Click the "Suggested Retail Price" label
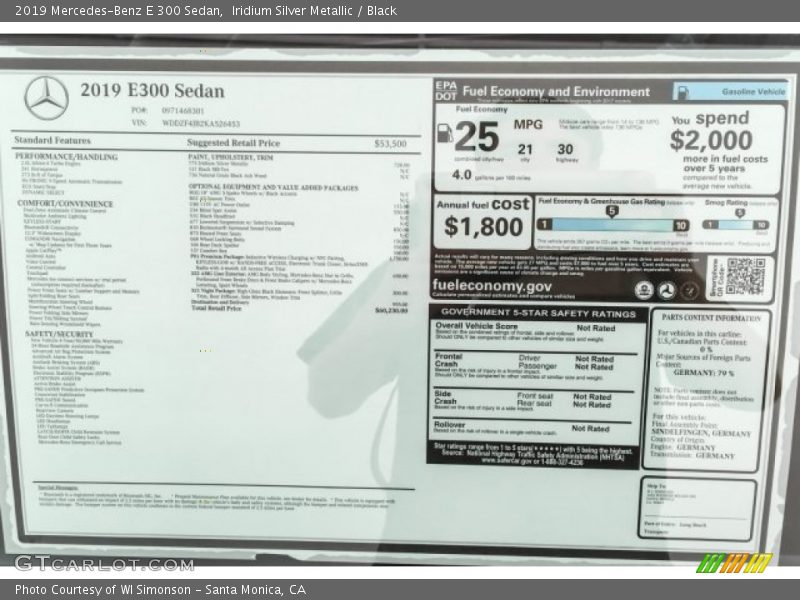Viewport: 800px width, 600px height. pos(233,143)
